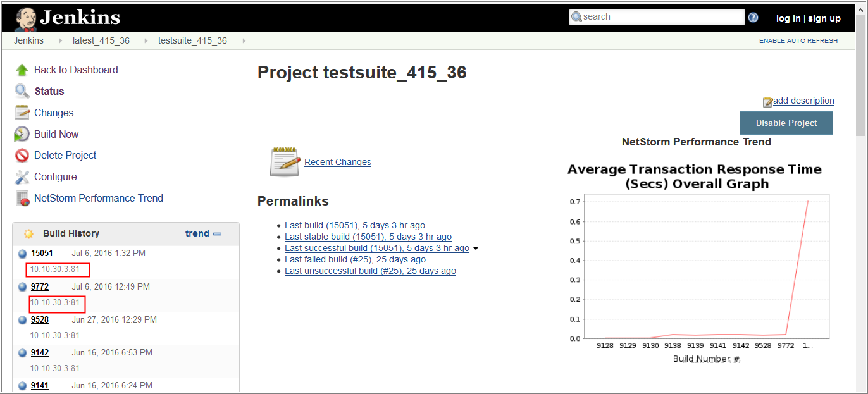Click the search help question mark icon
This screenshot has height=394, width=868.
point(753,18)
